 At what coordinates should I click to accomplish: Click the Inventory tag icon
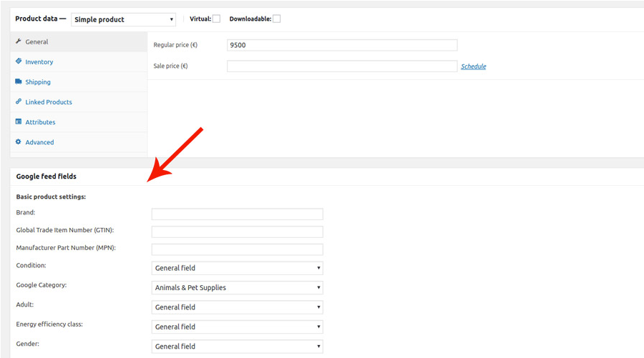click(x=19, y=61)
